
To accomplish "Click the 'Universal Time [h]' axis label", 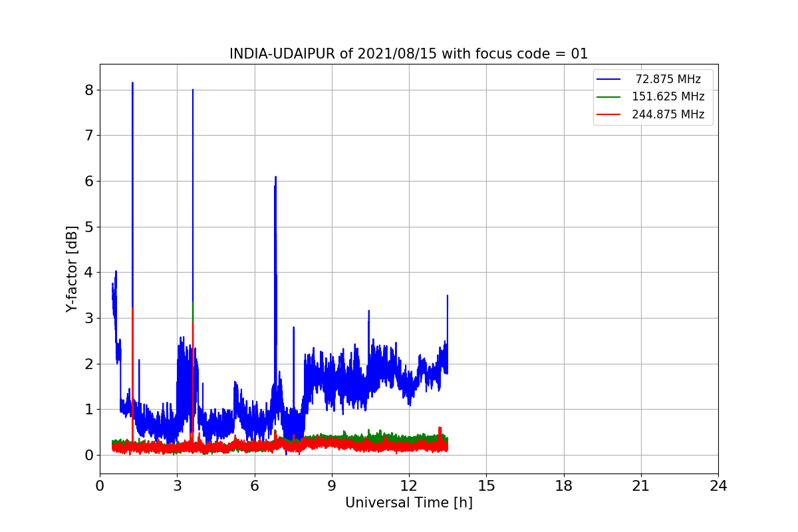I will [x=409, y=503].
